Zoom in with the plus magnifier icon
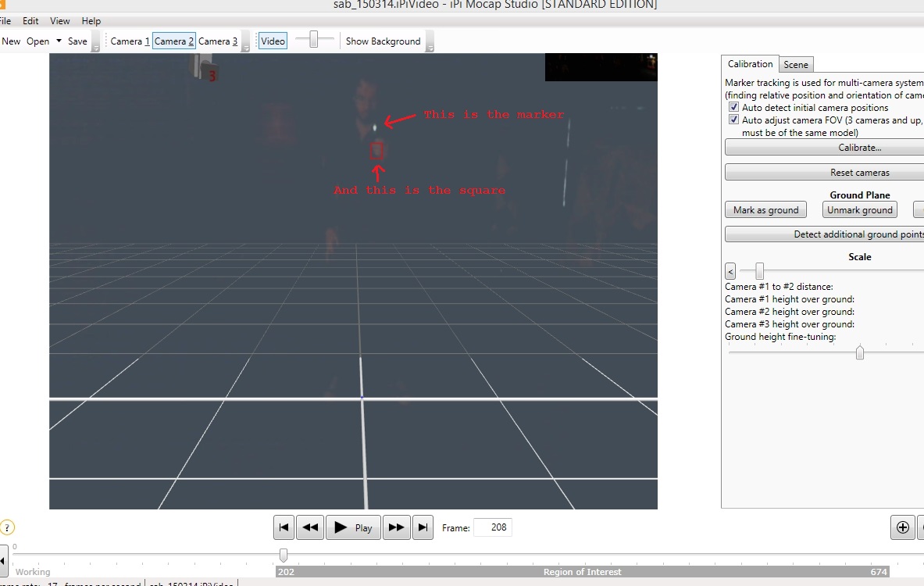This screenshot has height=586, width=924. (902, 527)
